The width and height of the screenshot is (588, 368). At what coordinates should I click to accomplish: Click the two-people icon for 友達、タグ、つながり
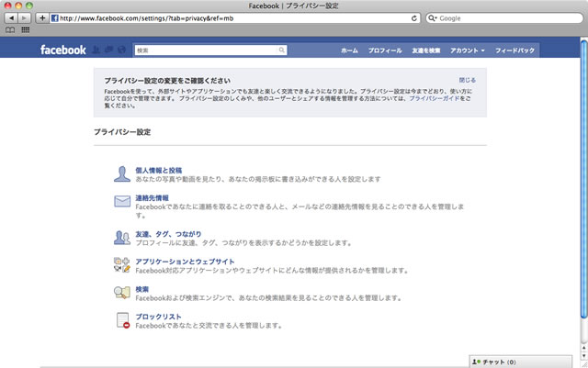click(122, 238)
